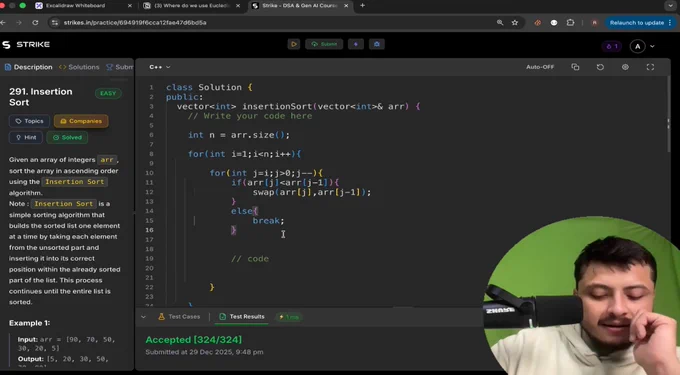Open the streak counter badge
The width and height of the screenshot is (680, 375).
(611, 46)
